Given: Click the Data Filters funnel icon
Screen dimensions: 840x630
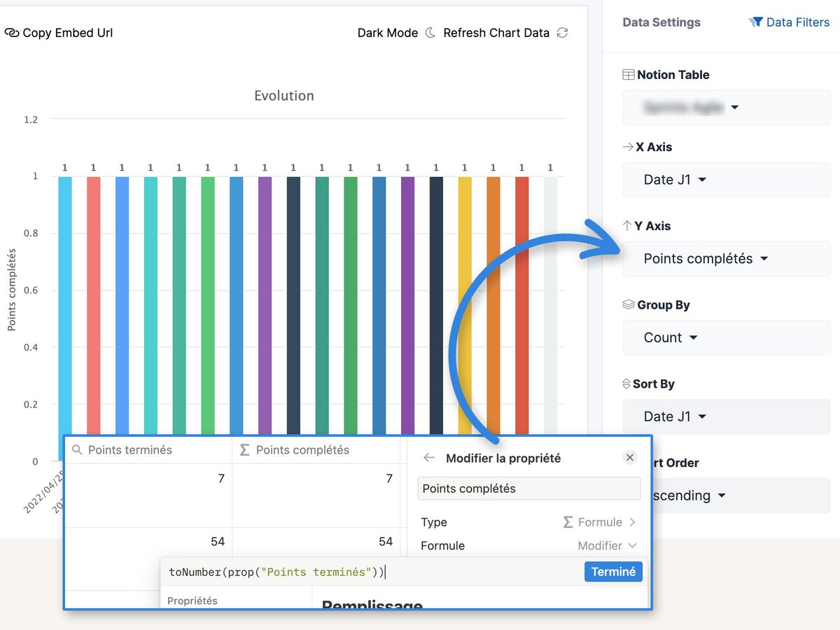Looking at the screenshot, I should [x=755, y=22].
